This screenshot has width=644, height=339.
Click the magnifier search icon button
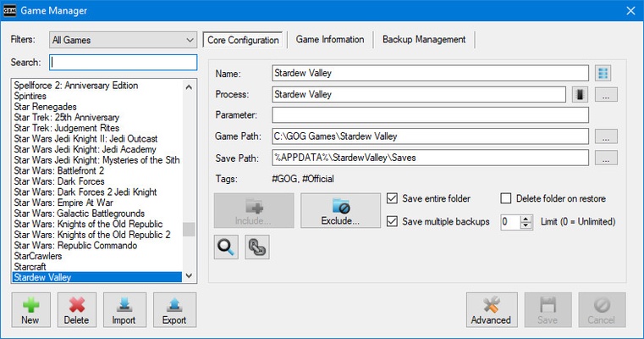point(226,247)
